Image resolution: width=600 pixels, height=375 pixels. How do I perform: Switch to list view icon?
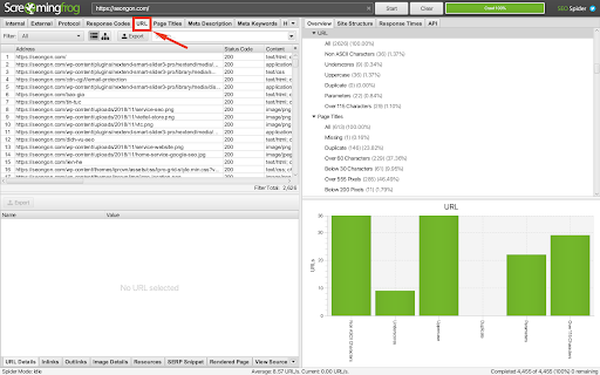click(x=94, y=36)
